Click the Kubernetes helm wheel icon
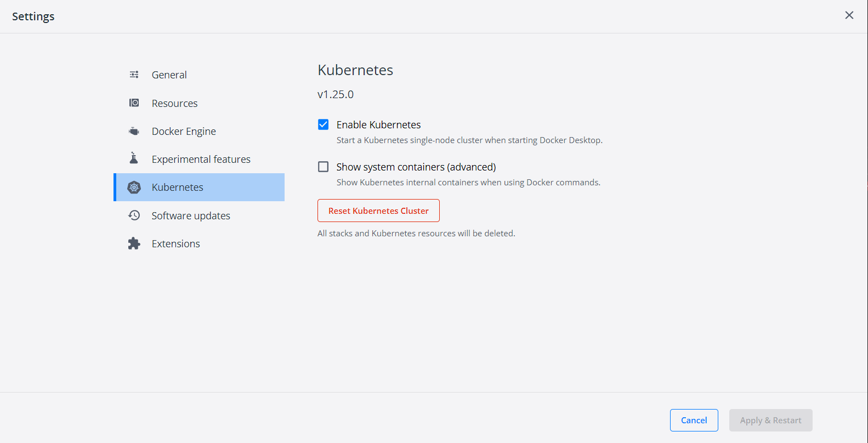The image size is (868, 443). tap(134, 188)
